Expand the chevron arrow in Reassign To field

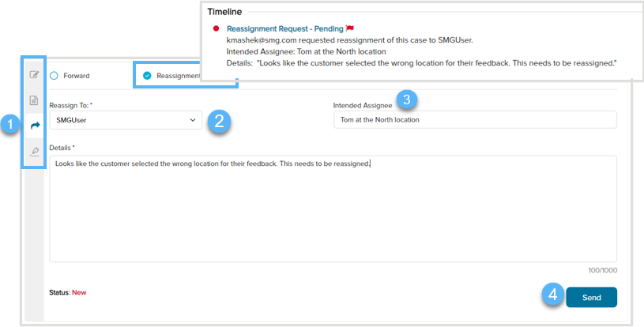(x=193, y=120)
